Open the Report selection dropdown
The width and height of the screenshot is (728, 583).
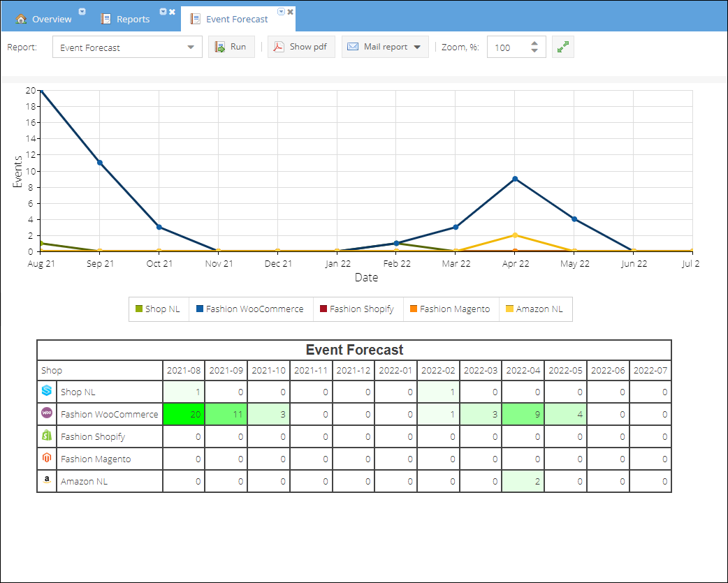click(127, 47)
